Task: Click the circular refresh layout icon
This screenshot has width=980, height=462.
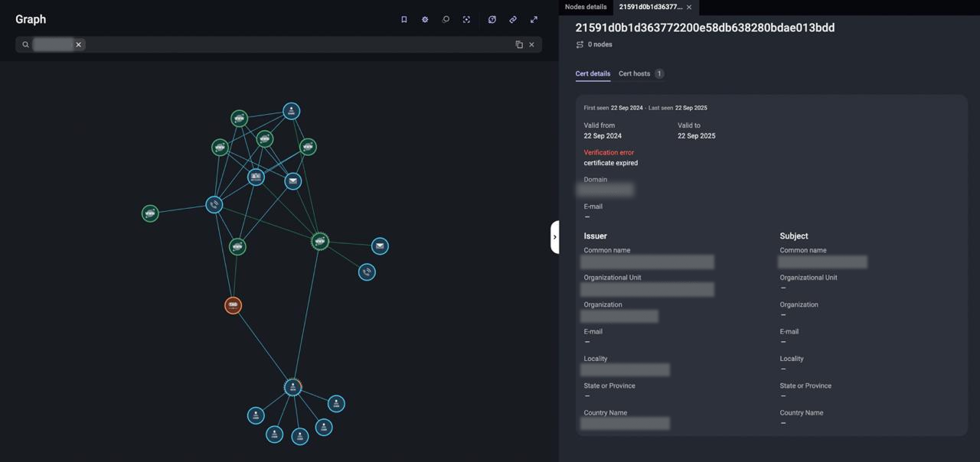Action: click(492, 20)
